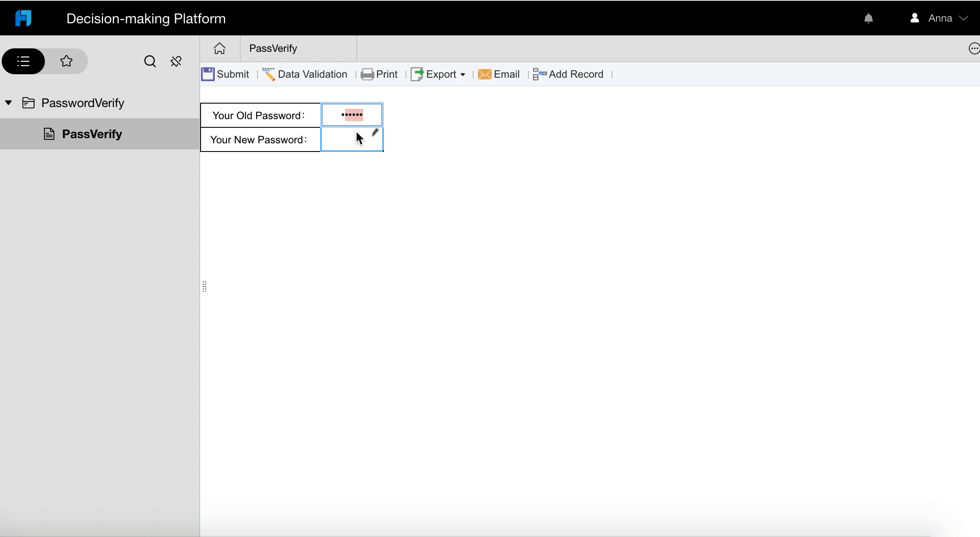Screen dimensions: 980x537
Task: Select the Add Record icon
Action: tap(539, 74)
